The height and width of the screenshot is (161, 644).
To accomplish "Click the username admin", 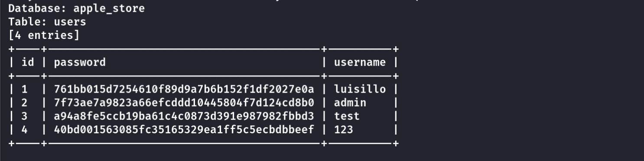I will [x=350, y=103].
